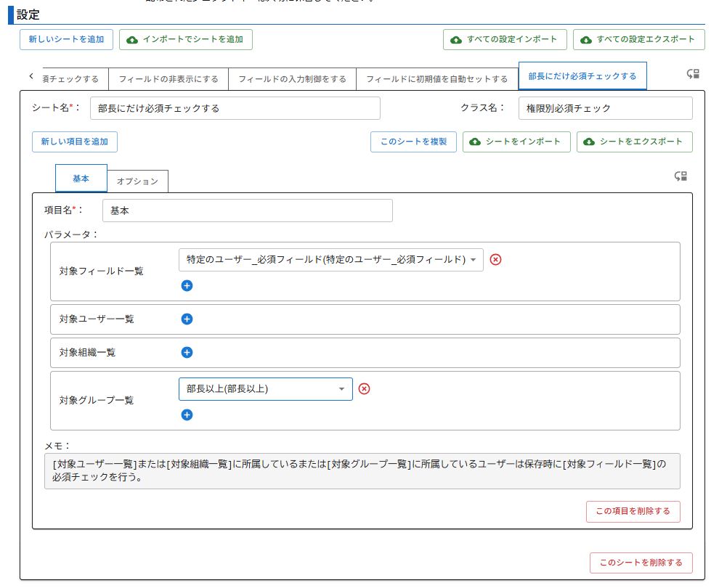
Task: Switch to フィールドの非表示にする tab
Action: [x=168, y=79]
